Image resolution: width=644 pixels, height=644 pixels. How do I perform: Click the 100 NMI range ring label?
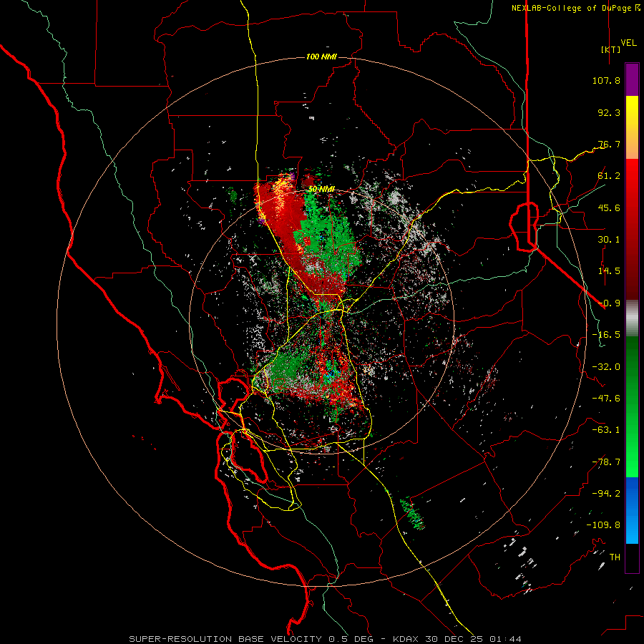[x=321, y=57]
